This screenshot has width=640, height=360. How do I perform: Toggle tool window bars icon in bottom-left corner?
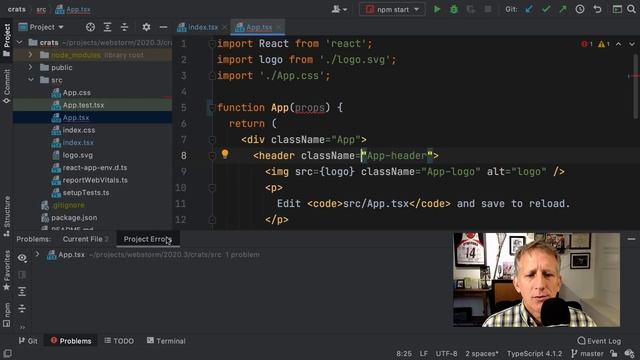7,353
